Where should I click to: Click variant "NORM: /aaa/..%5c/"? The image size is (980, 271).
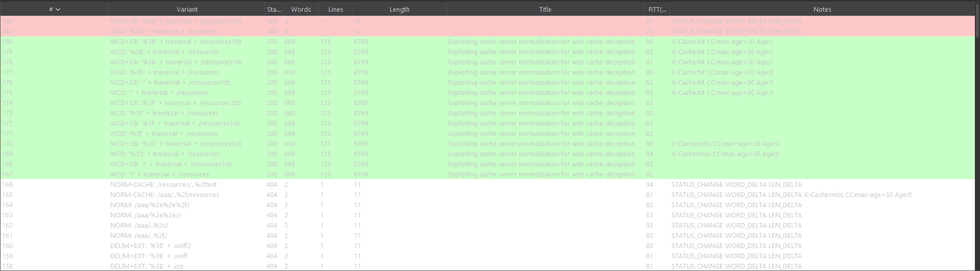point(139,226)
